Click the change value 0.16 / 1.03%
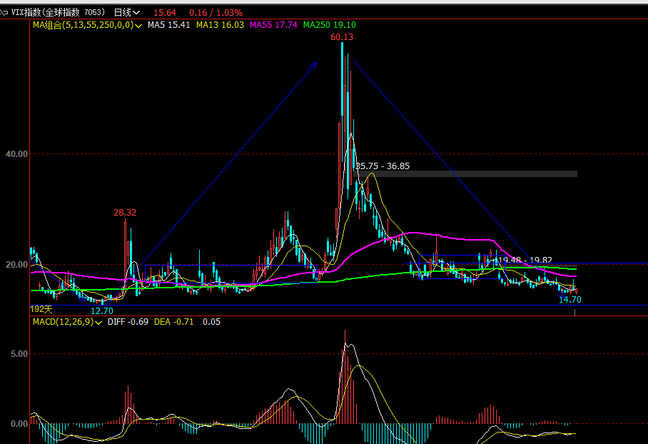 point(216,13)
